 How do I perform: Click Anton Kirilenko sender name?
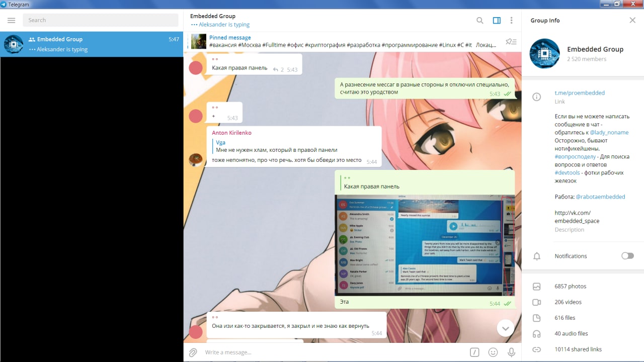tap(231, 133)
